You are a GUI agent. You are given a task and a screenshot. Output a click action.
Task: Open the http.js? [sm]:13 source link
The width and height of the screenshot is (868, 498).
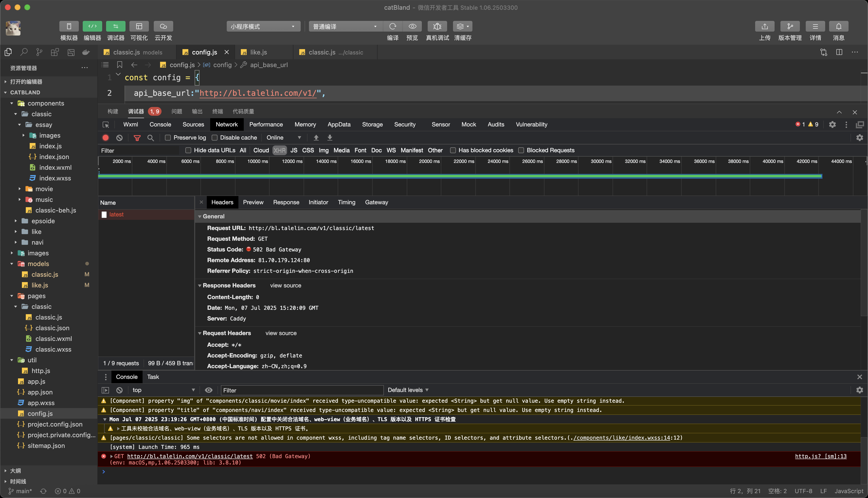click(821, 456)
